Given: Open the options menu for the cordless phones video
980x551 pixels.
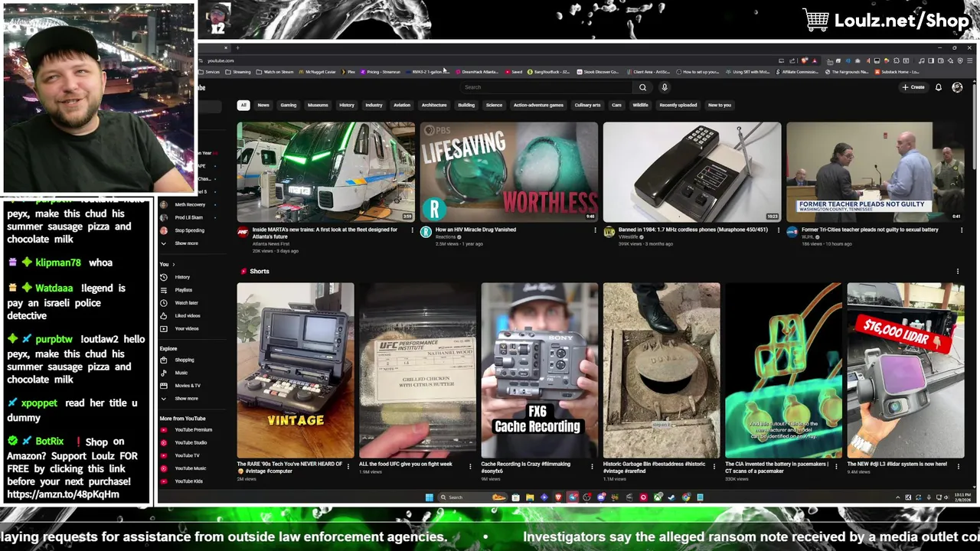Looking at the screenshot, I should tap(778, 230).
